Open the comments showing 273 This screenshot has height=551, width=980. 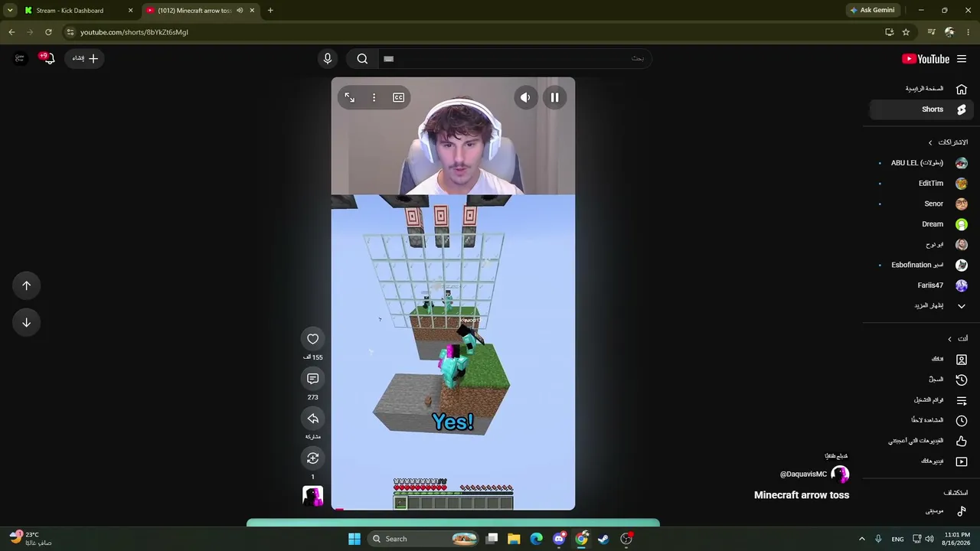[312, 379]
